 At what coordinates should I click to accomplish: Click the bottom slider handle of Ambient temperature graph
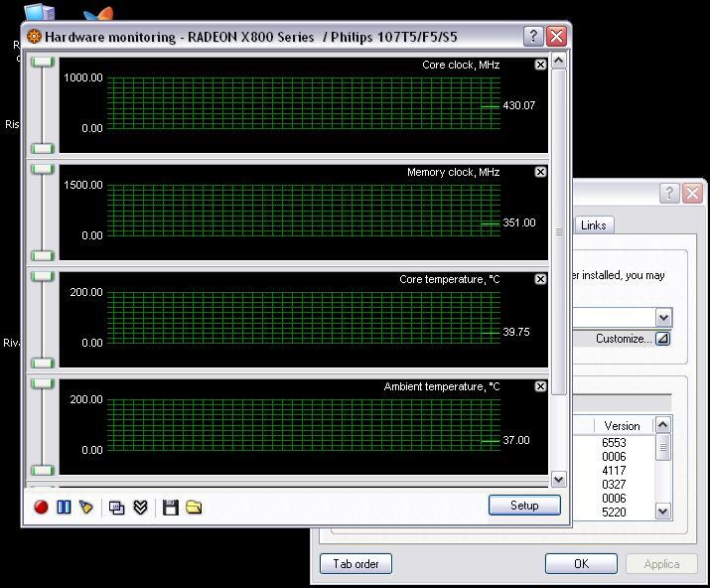[43, 470]
